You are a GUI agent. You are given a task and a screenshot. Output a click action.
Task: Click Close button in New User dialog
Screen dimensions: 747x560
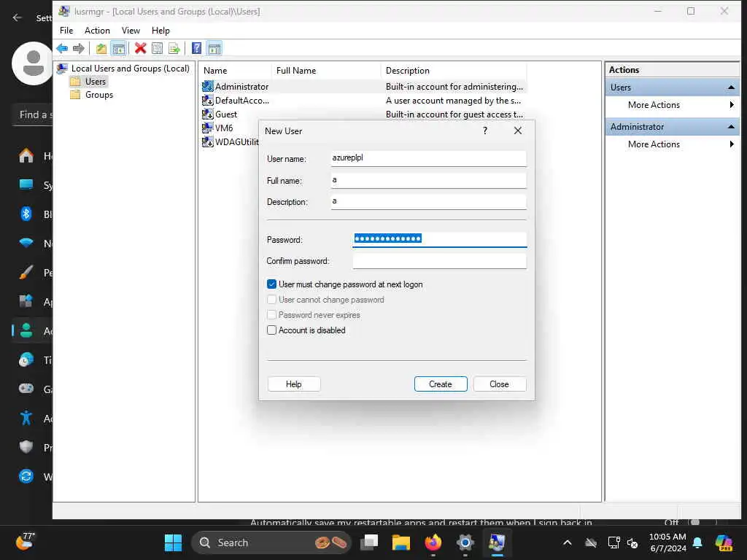(499, 384)
